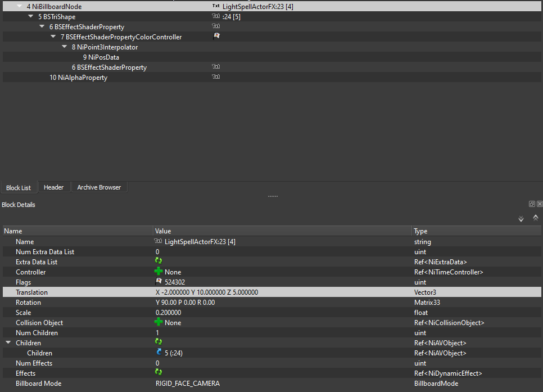Select the second 6 BSEffectShaderProperty entry under NiPoint3Interpolator

(109, 67)
